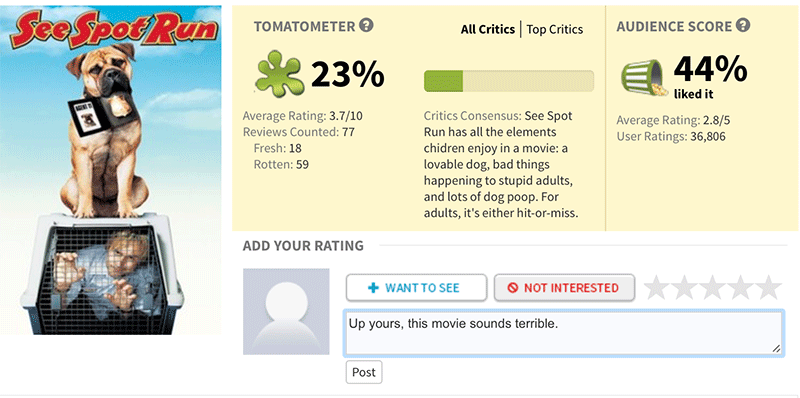Image resolution: width=800 pixels, height=398 pixels.
Task: Click the Audience Score help question mark icon
Action: [743, 26]
